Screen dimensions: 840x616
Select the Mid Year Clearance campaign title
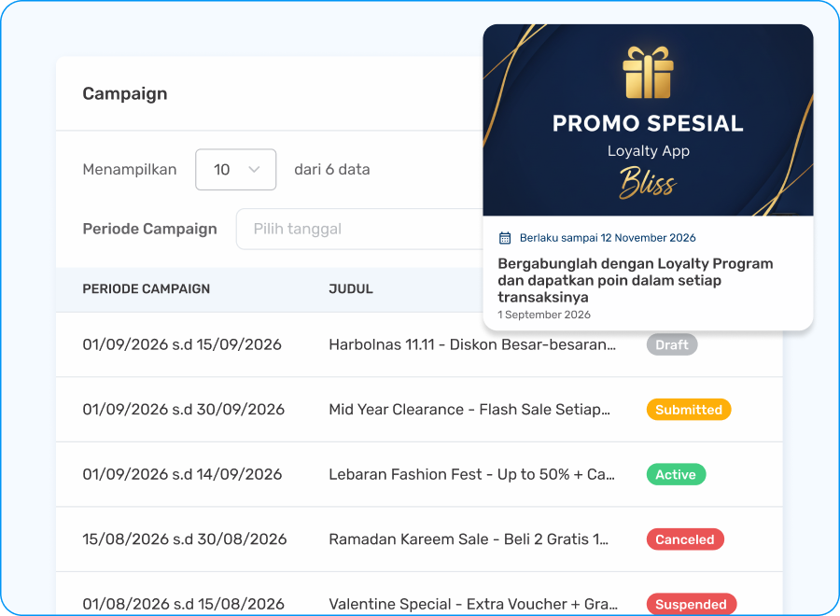point(469,410)
